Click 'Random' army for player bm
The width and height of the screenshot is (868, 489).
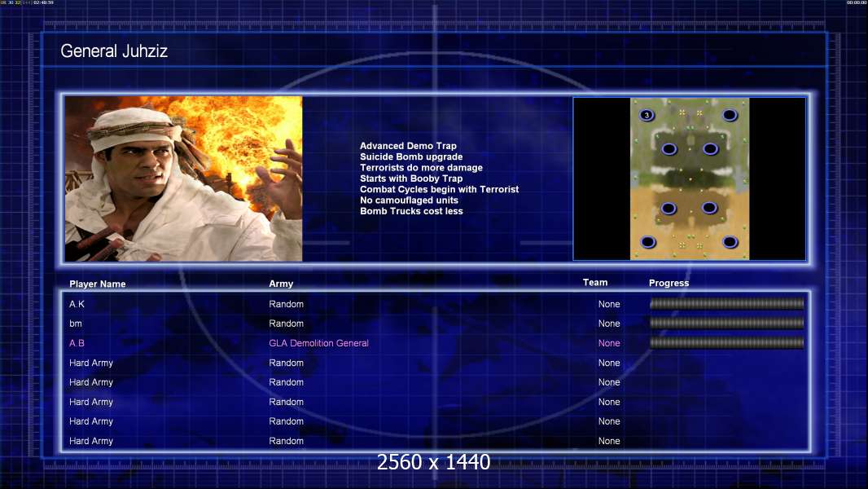pyautogui.click(x=286, y=324)
